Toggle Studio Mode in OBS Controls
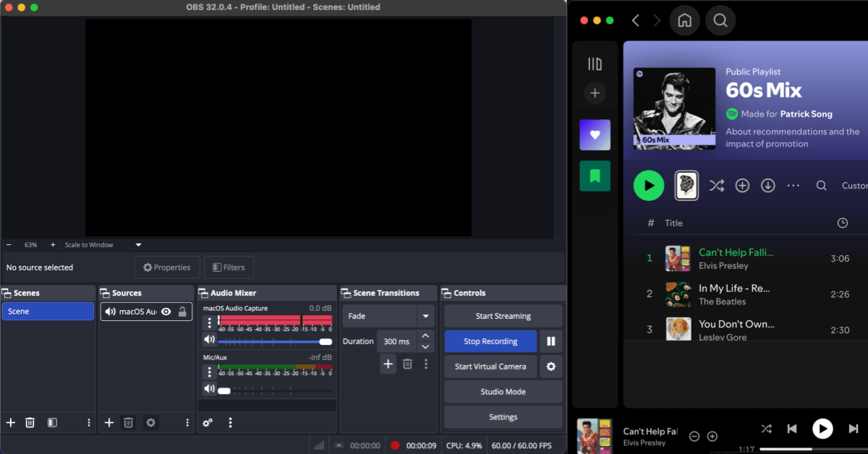 pos(503,392)
